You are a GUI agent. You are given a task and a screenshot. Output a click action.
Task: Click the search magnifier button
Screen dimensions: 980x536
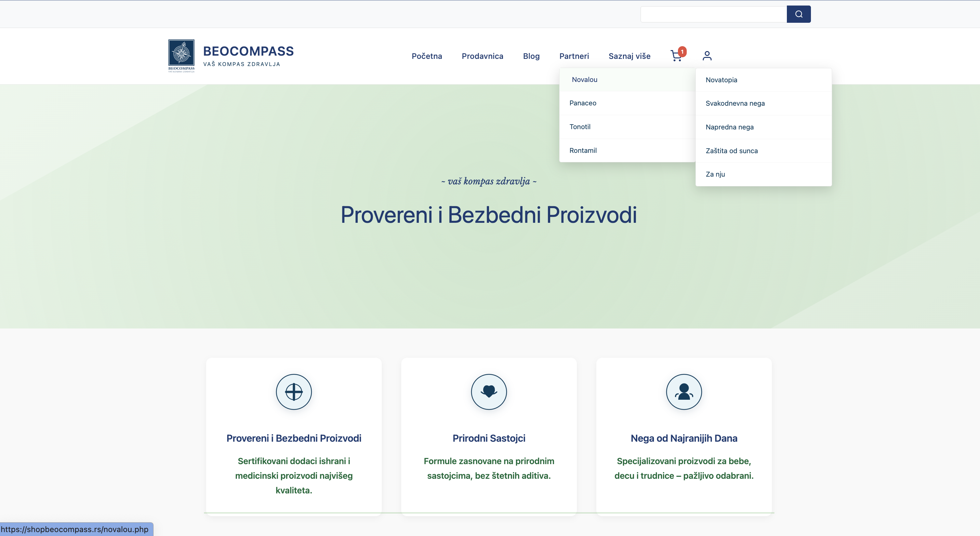pyautogui.click(x=799, y=14)
